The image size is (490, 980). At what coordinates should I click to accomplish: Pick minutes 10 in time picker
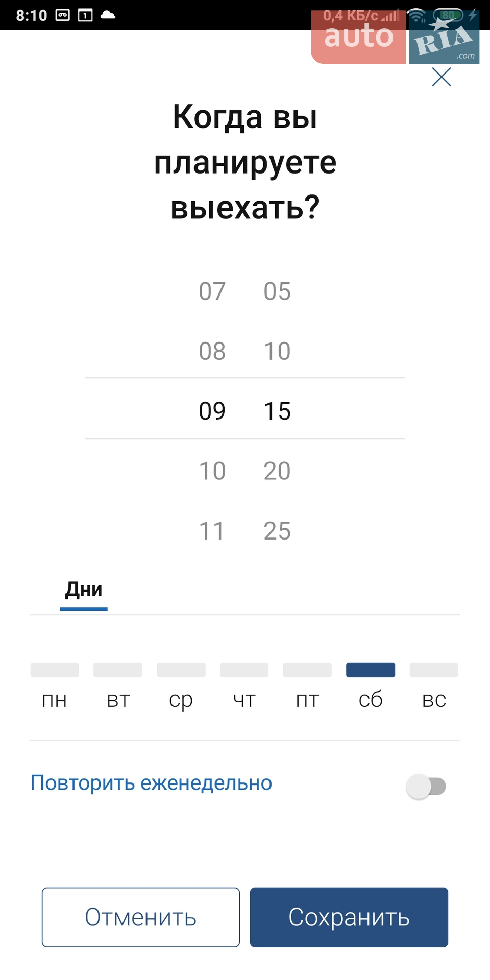click(x=277, y=351)
